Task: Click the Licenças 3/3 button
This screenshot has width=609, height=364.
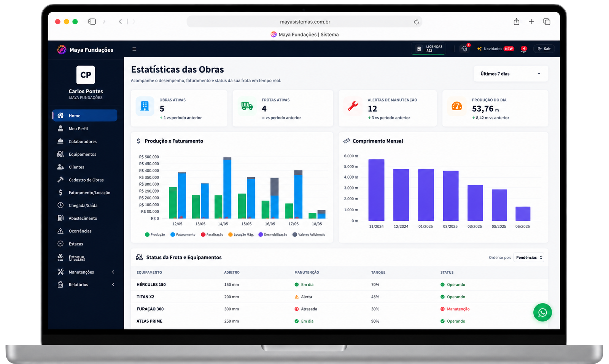Action: coord(428,49)
